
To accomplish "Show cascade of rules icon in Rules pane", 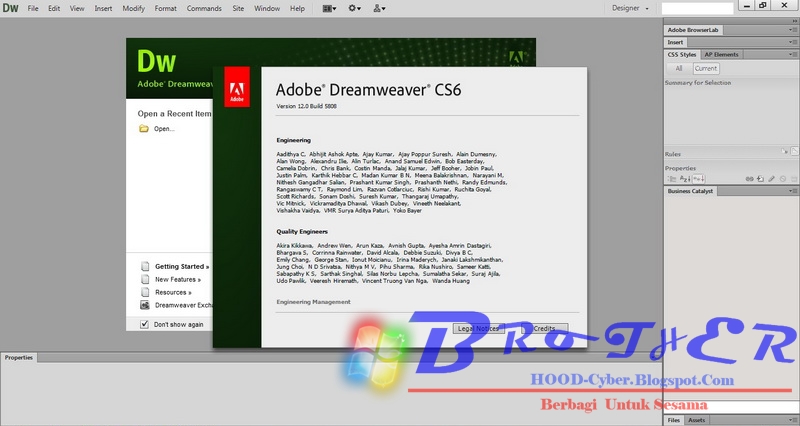I will (794, 152).
